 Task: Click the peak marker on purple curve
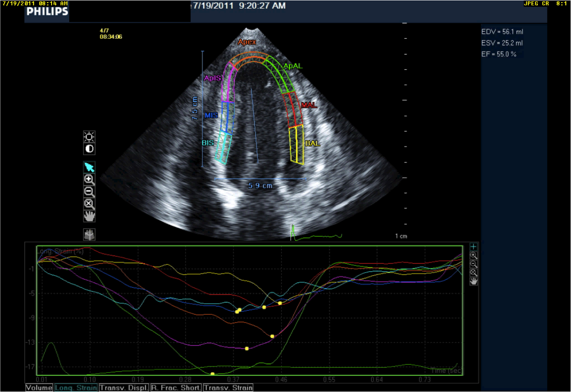point(247,349)
